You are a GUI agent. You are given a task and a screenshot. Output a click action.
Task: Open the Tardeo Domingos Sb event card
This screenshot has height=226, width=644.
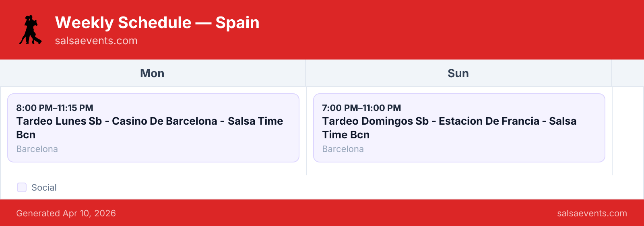[x=459, y=128]
